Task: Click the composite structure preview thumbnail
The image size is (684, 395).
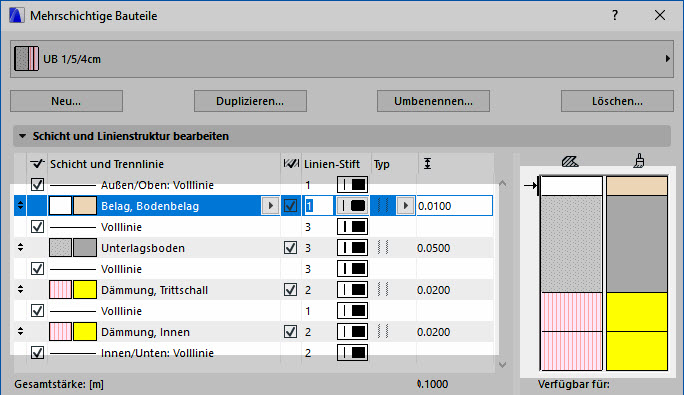Action: point(27,59)
